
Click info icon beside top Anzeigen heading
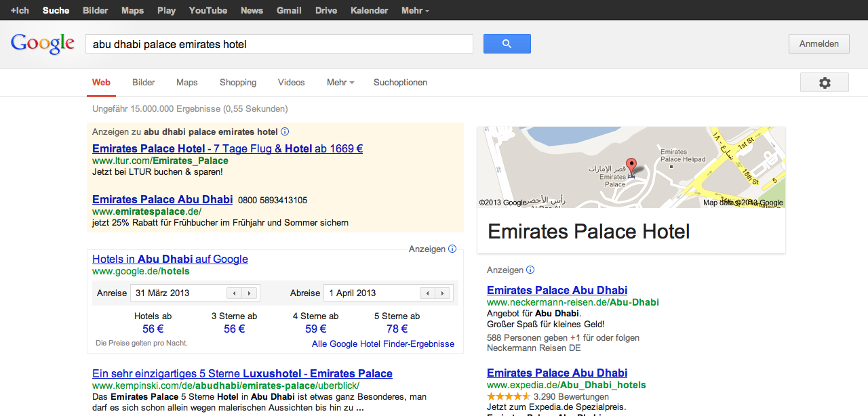coord(285,132)
